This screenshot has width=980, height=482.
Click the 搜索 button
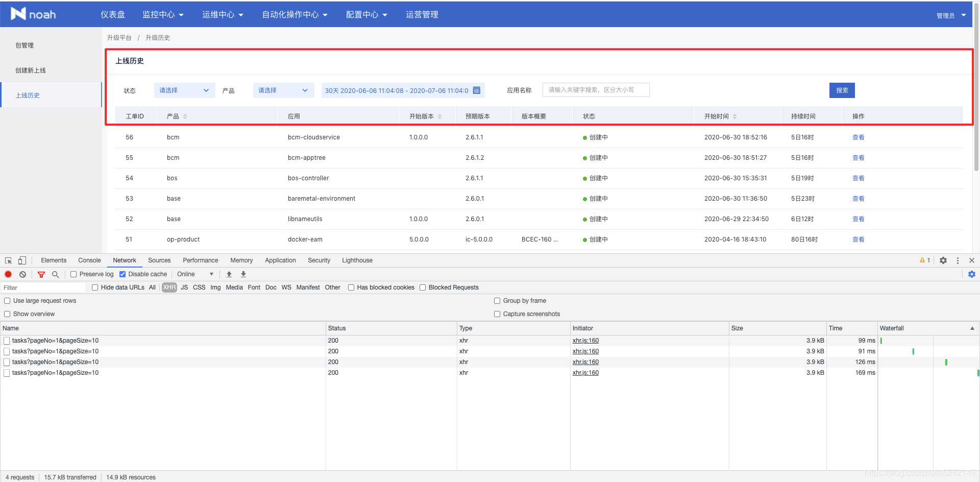(842, 90)
